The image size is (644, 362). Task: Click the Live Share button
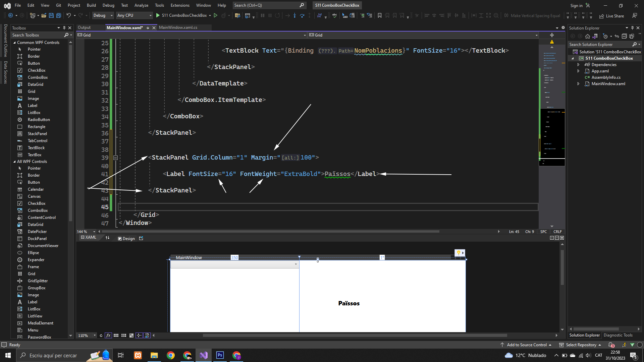[x=611, y=16]
